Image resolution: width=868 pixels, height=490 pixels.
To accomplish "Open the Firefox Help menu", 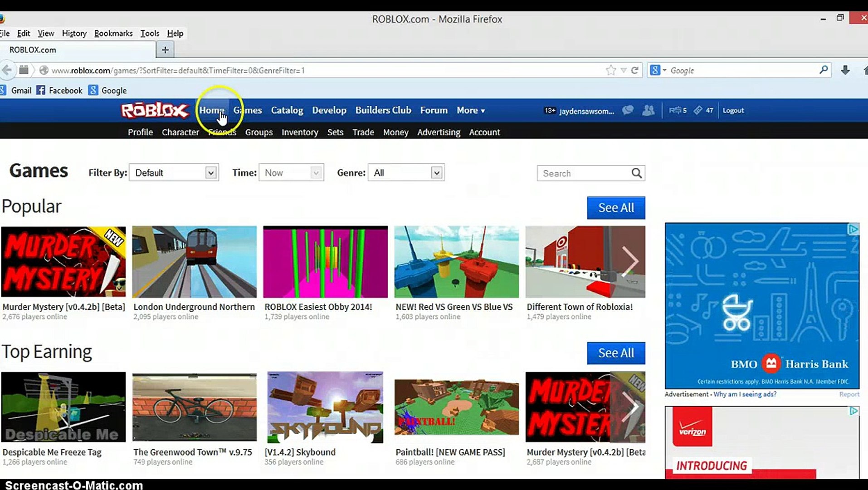I will (175, 33).
